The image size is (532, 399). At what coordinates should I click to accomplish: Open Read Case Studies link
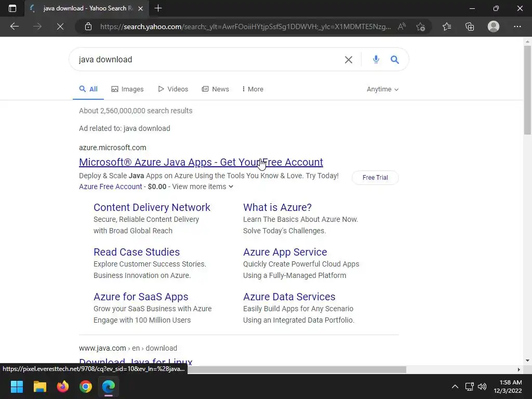[x=137, y=252]
